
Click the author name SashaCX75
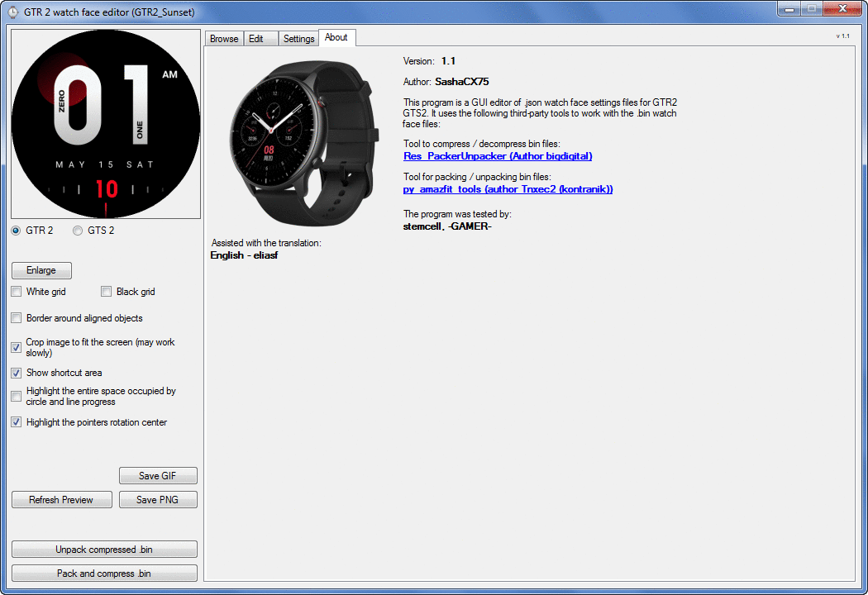(x=461, y=82)
